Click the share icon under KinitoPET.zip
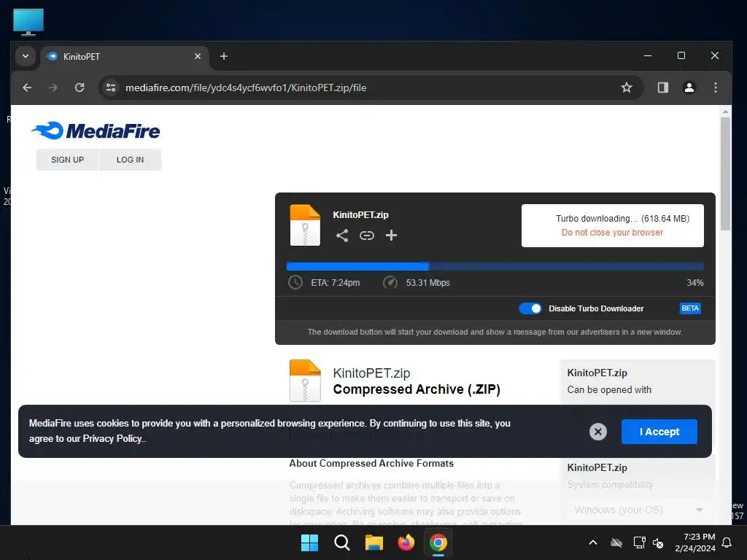The image size is (747, 560). [342, 236]
